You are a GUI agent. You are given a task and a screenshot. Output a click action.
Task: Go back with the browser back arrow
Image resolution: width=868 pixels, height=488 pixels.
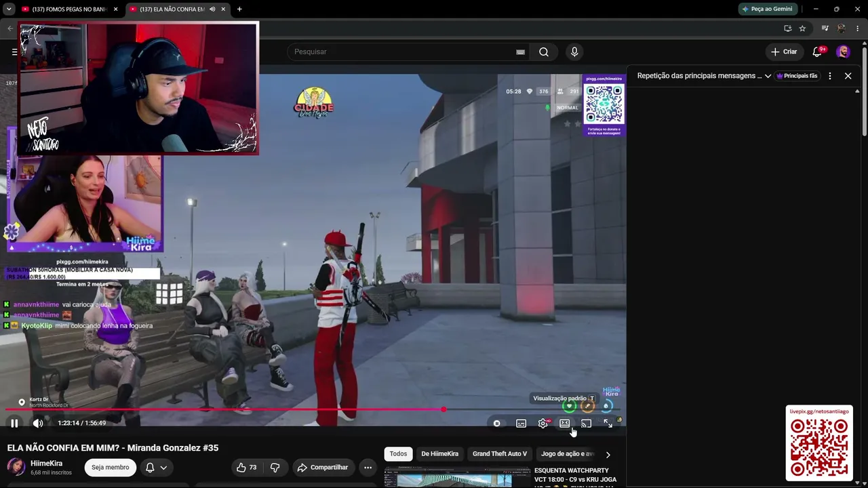pos(9,28)
